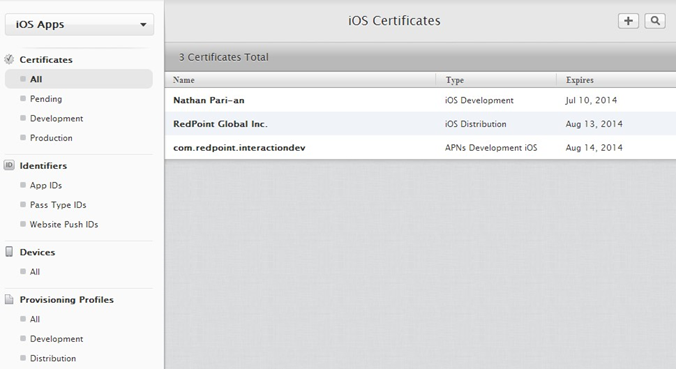Click the Certificates section heading

[x=46, y=59]
